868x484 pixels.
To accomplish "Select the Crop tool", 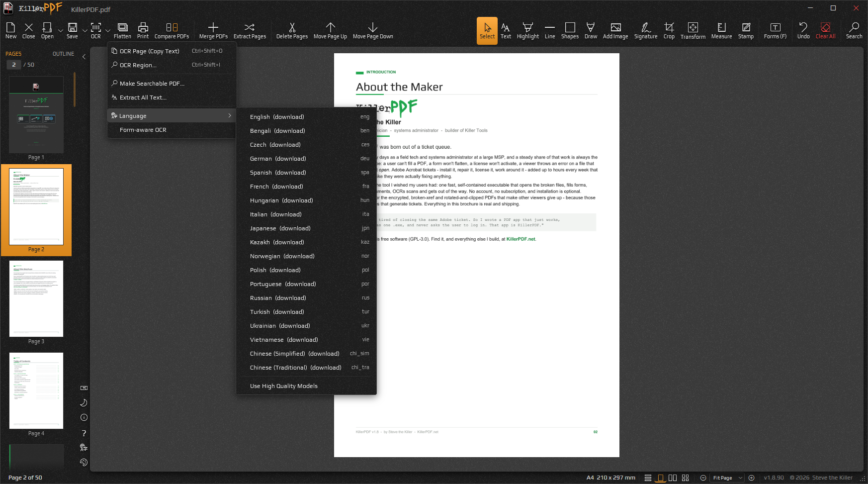I will (669, 30).
